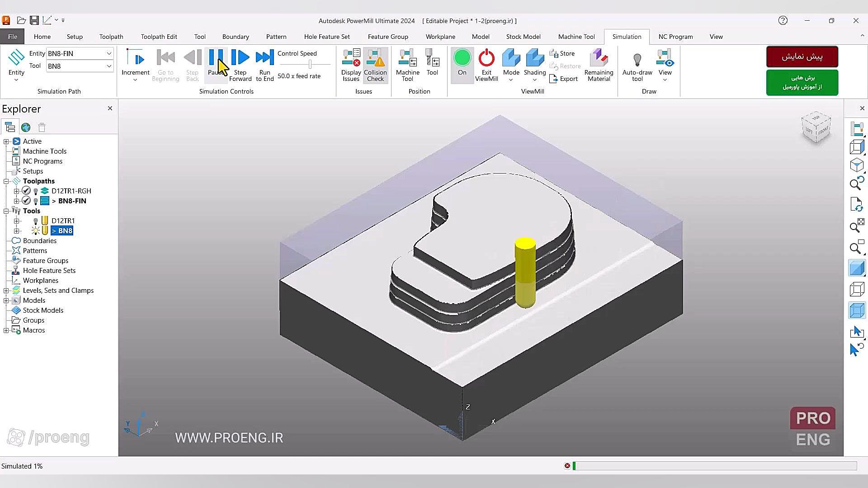Open the Stock Model tab
This screenshot has width=868, height=488.
(523, 37)
